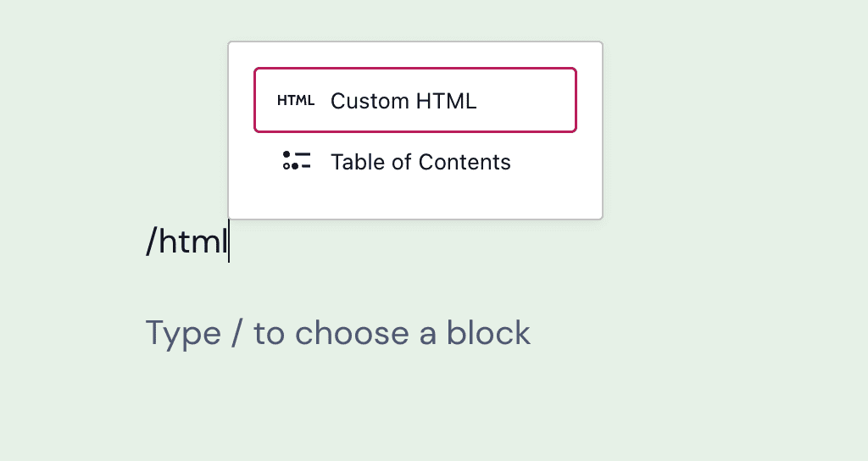Click the slash character in /html

[151, 242]
